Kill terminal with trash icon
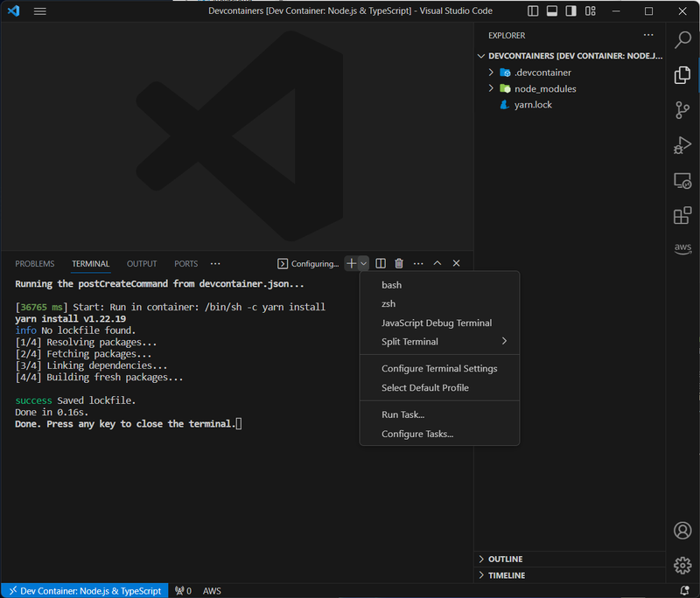This screenshot has width=700, height=598. point(399,263)
